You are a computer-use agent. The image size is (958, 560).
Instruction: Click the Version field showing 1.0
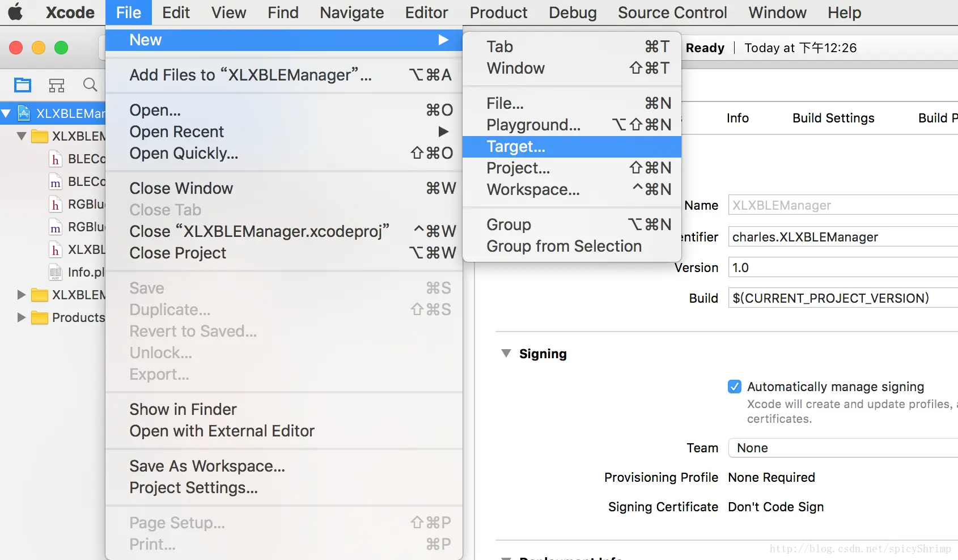(843, 268)
